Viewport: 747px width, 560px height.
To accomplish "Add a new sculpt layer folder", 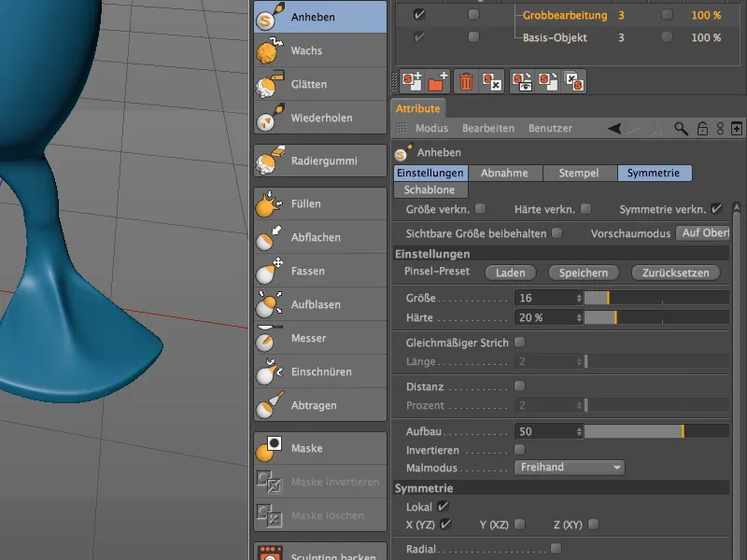I will tap(438, 81).
